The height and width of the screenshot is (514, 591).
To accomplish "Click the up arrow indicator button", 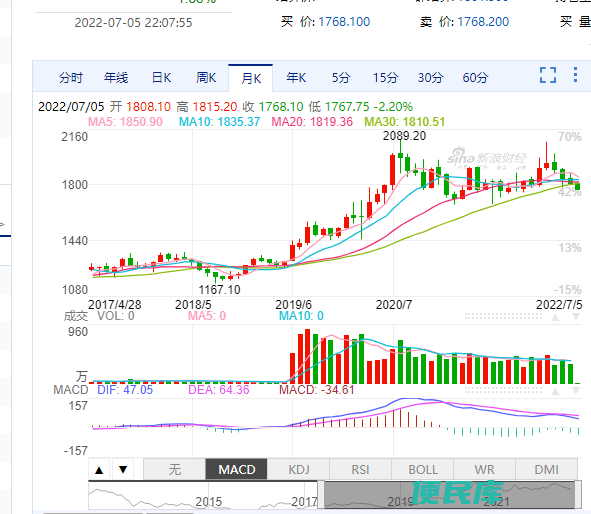I will pos(99,470).
